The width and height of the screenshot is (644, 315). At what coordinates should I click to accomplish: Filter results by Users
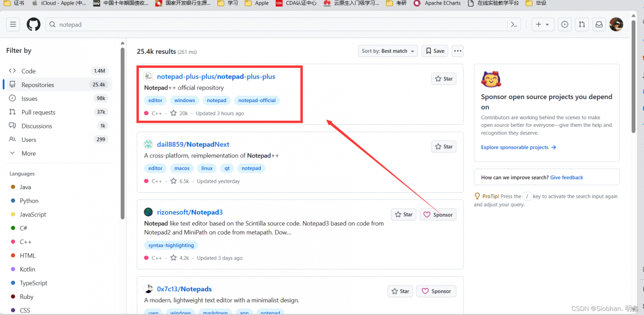(58, 139)
